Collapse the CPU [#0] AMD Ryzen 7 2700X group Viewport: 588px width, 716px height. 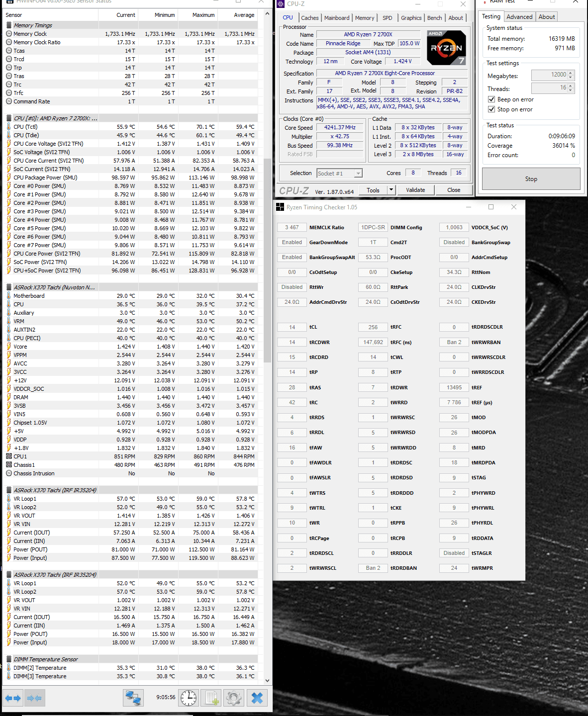[x=9, y=118]
